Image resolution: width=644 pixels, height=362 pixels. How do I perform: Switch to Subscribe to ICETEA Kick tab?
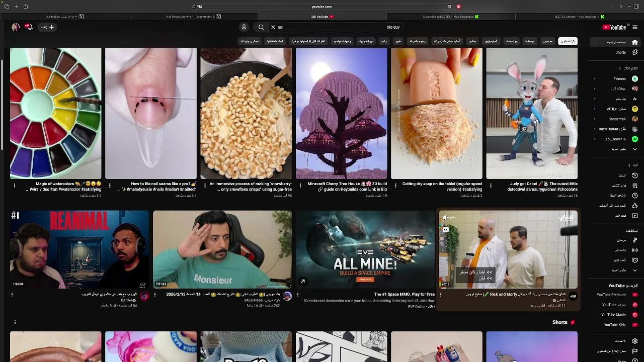[450, 17]
